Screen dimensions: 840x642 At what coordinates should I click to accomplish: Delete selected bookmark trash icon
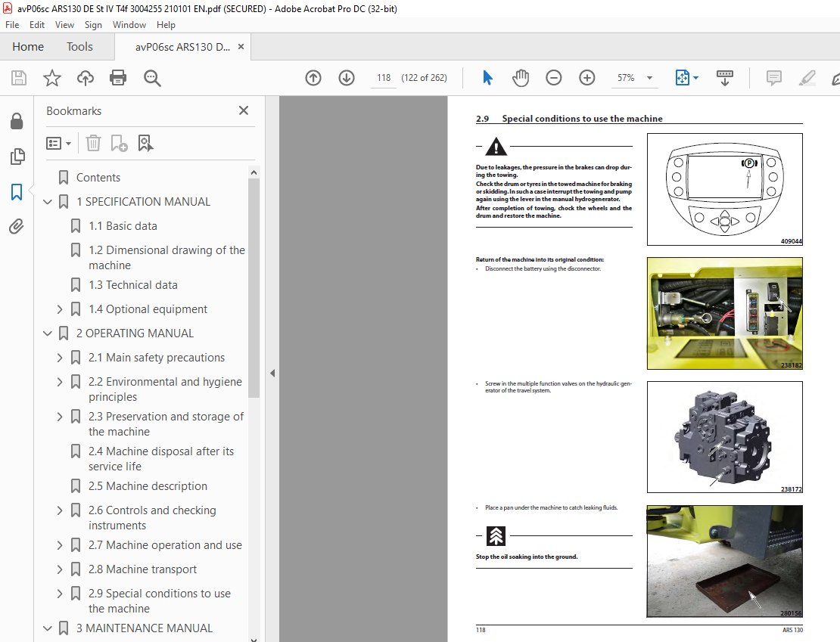pyautogui.click(x=93, y=144)
